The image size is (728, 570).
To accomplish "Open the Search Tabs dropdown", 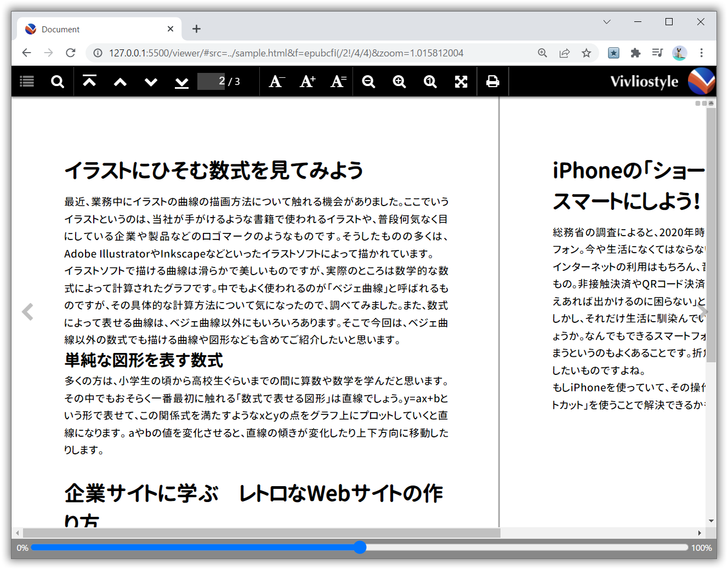I will [606, 22].
